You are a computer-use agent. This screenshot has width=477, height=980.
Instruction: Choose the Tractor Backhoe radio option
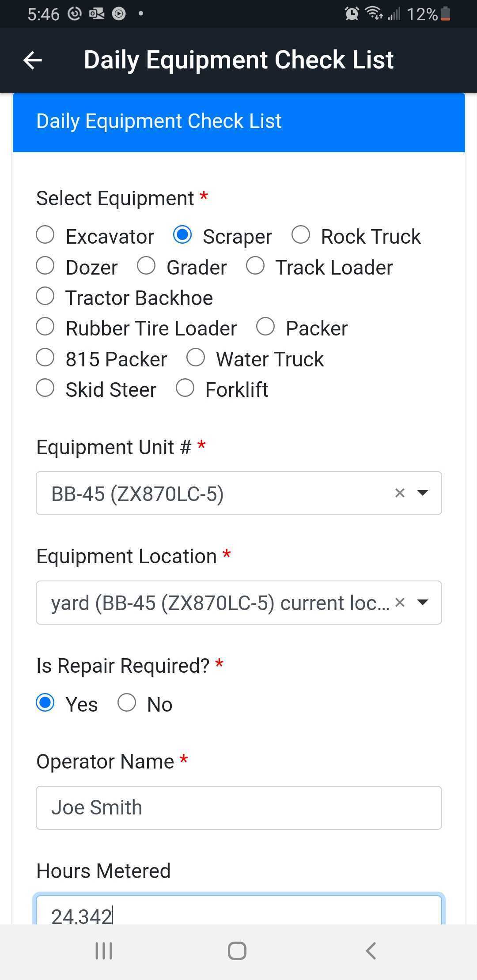click(45, 296)
